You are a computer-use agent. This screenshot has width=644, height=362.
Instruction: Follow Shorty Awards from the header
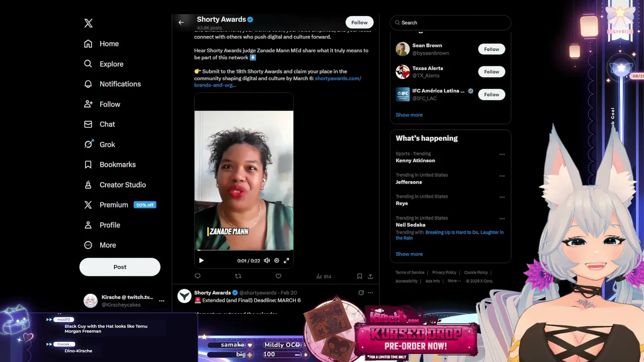click(x=359, y=23)
